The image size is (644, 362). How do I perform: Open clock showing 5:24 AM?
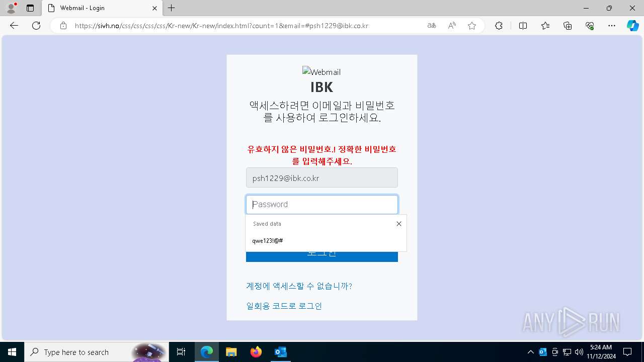coord(601,352)
